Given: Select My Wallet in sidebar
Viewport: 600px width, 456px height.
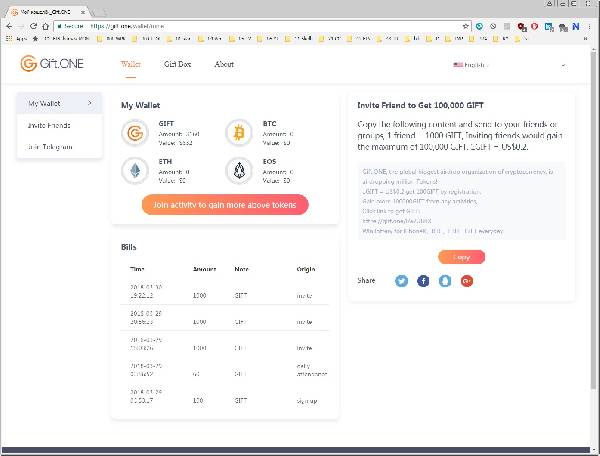Looking at the screenshot, I should 60,103.
